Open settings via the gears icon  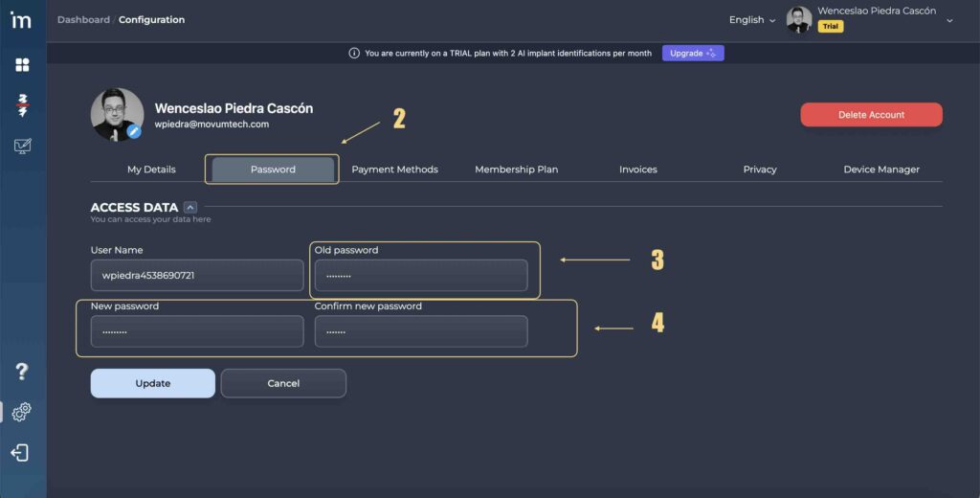click(22, 412)
